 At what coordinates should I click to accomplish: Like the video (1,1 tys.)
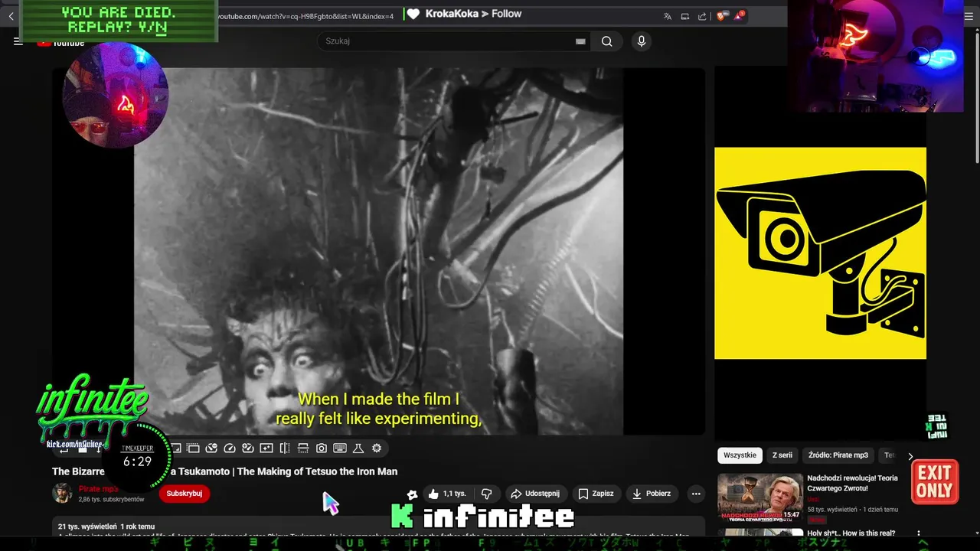[x=447, y=494]
